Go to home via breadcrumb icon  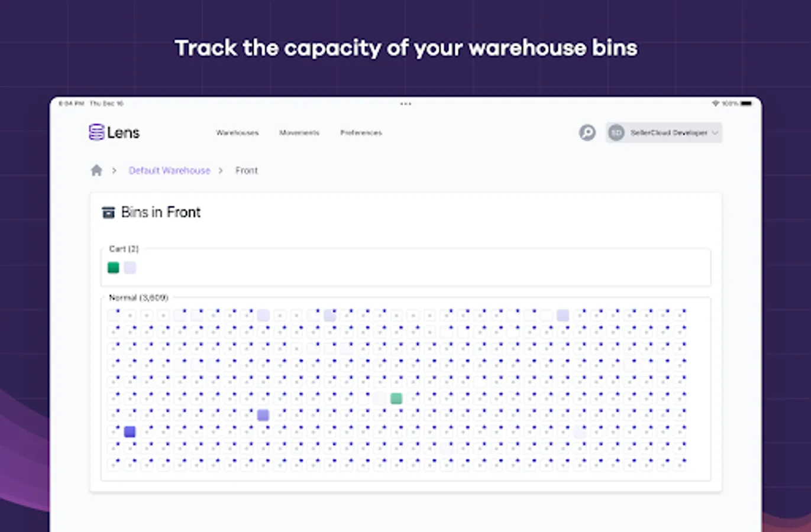(96, 170)
